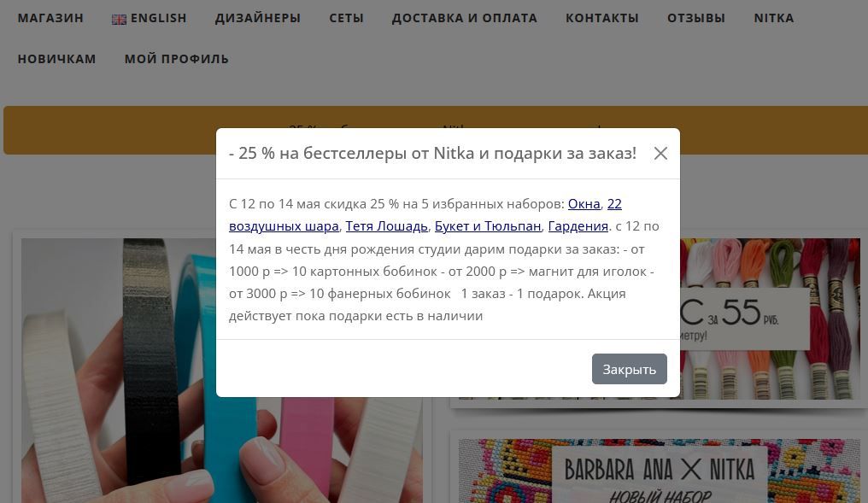This screenshot has height=503, width=868.
Task: Go to Дизайнеры page
Action: click(258, 18)
